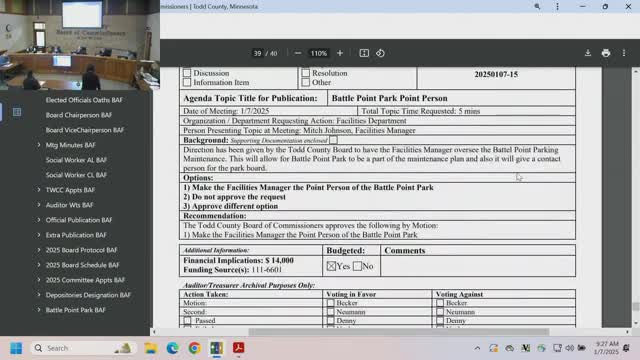Viewport: 640px width, 360px height.
Task: Click the taskbar Search box
Action: 83,348
